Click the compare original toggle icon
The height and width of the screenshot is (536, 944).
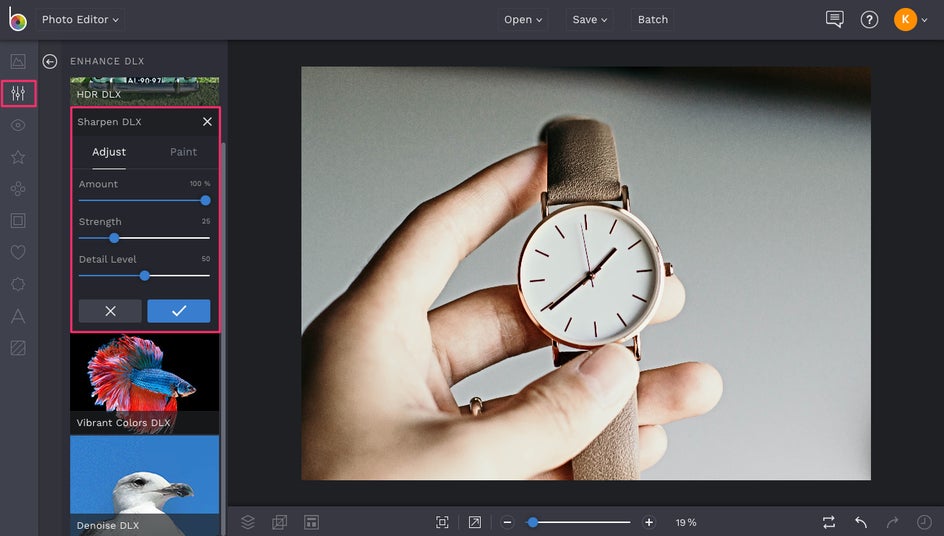tap(829, 522)
